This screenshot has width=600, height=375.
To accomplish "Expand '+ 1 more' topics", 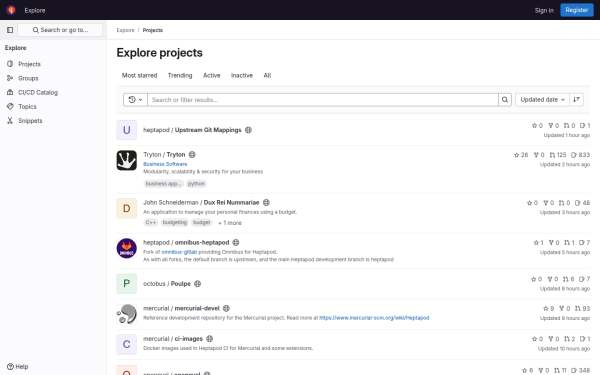I will point(230,223).
